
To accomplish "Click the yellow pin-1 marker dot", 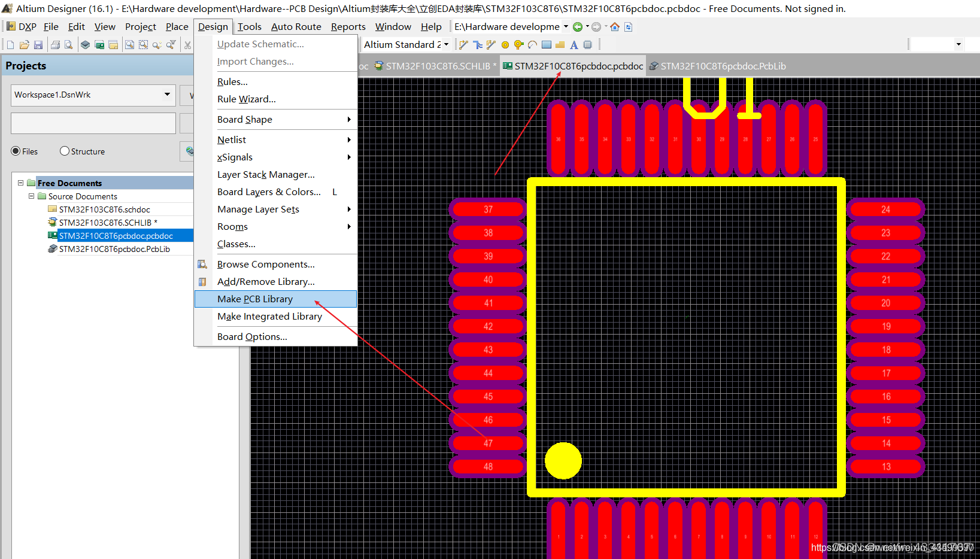I will [563, 461].
